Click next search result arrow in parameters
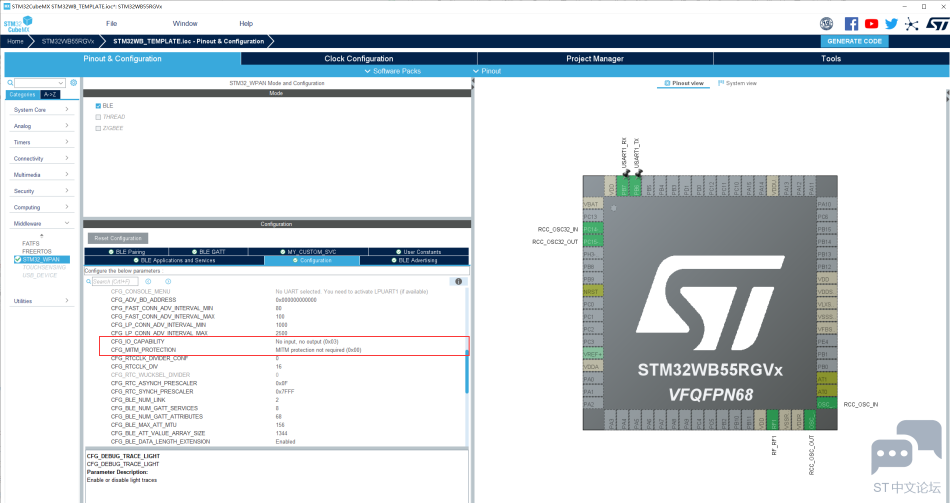The height and width of the screenshot is (503, 950). coord(168,281)
